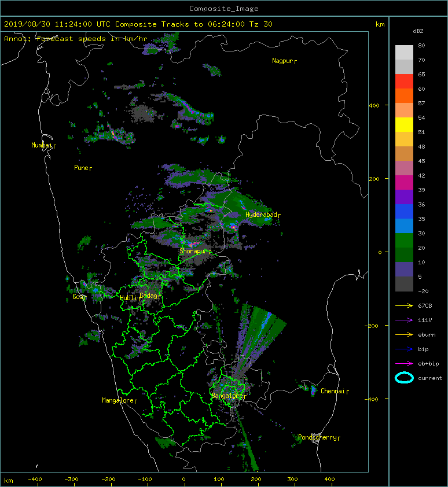Click the eburn legend text
Image resolution: width=448 pixels, height=487 pixels.
pos(427,334)
